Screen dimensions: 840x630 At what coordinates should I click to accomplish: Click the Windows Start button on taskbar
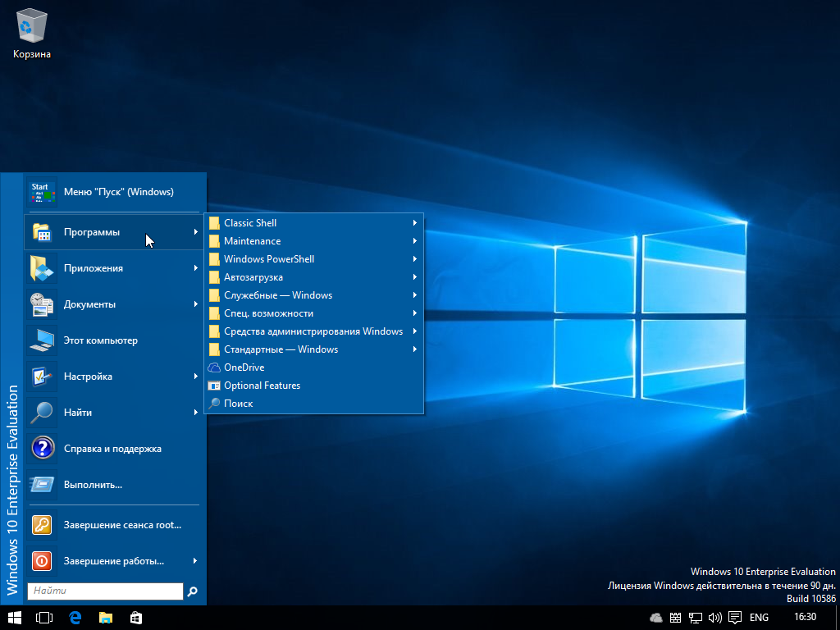pos(15,618)
